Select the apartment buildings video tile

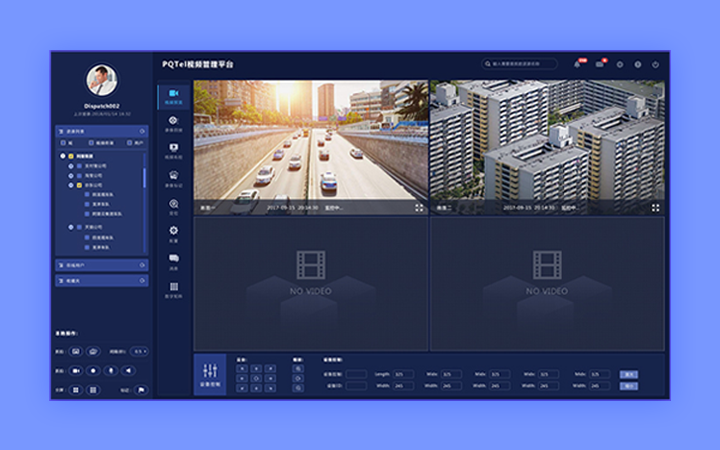[547, 147]
